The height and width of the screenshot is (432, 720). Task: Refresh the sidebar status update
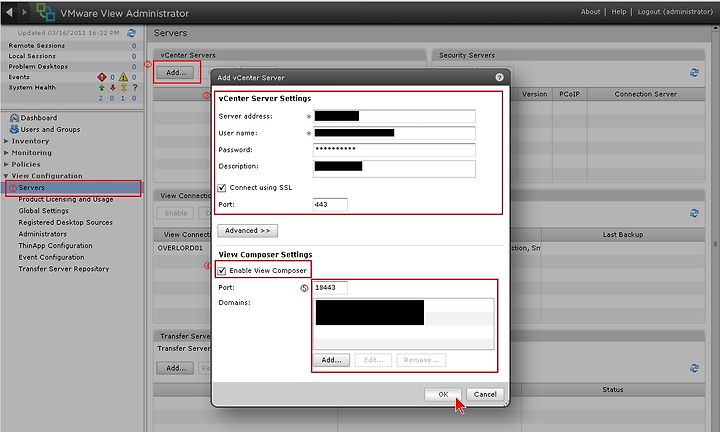[x=131, y=33]
